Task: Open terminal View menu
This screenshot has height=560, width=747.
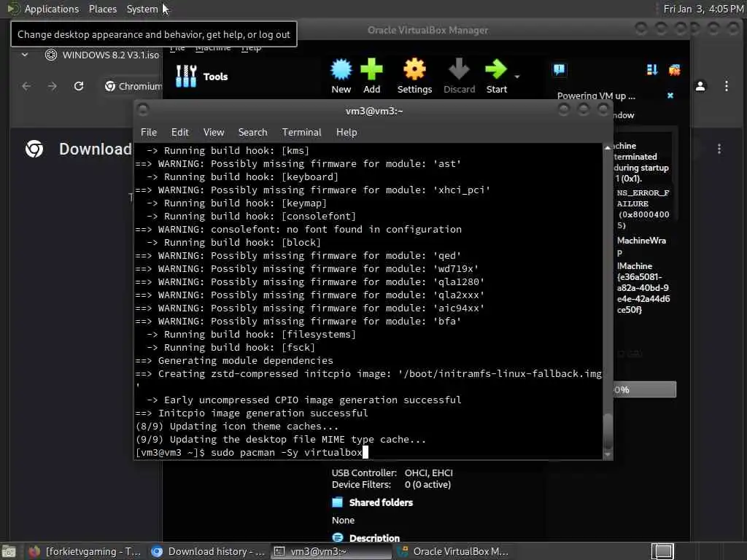Action: (214, 133)
